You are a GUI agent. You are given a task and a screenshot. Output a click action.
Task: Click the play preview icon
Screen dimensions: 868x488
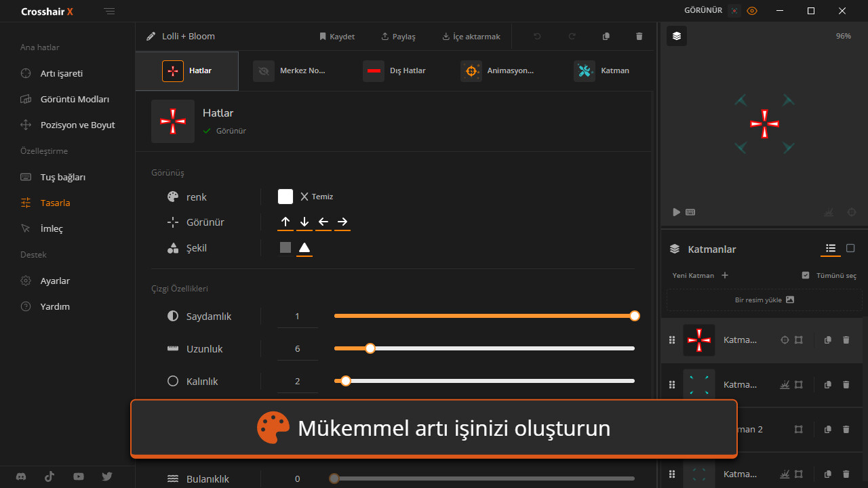pos(676,212)
